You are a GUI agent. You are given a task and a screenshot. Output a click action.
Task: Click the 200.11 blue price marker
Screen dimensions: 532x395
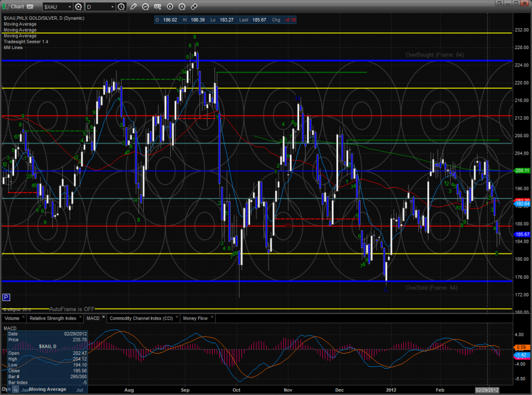[522, 171]
